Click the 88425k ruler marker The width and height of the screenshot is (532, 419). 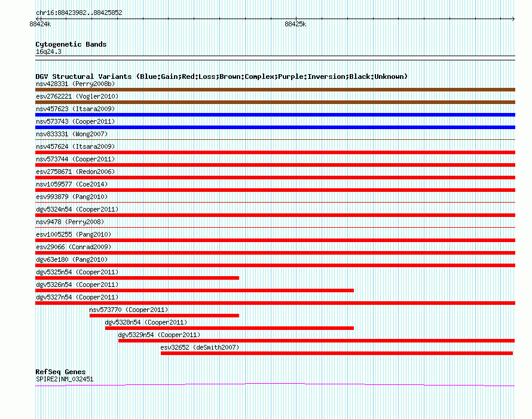coord(295,24)
